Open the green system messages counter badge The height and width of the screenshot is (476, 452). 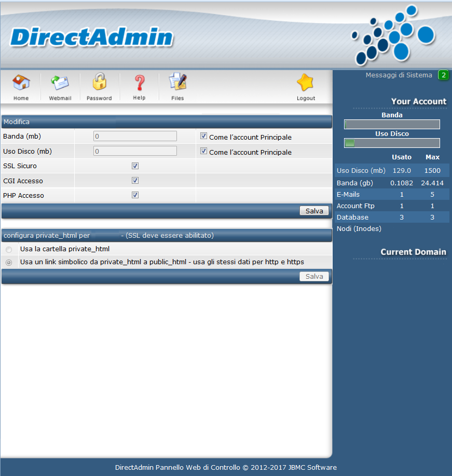click(x=443, y=75)
